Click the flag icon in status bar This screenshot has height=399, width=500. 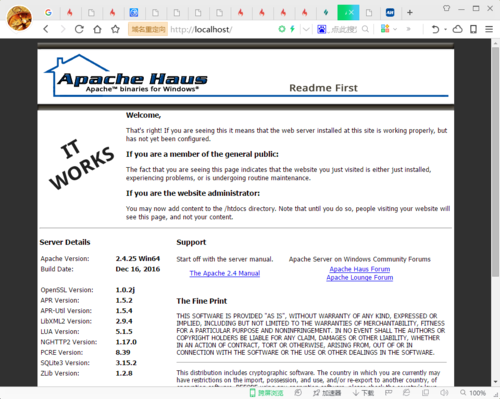coord(388,393)
